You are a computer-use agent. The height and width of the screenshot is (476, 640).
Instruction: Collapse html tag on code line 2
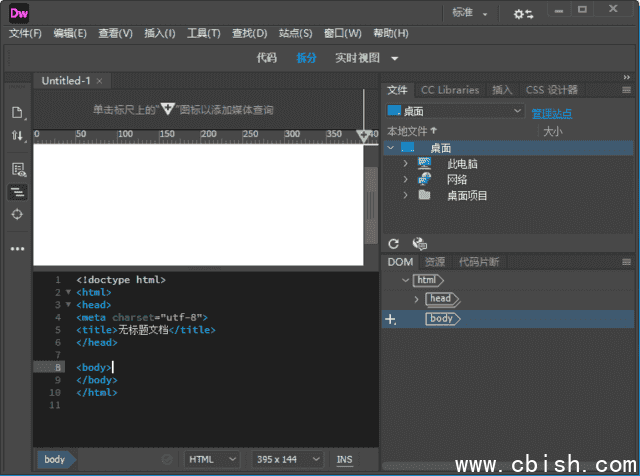69,292
